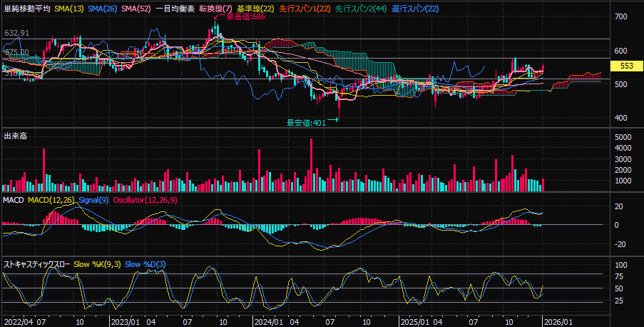Toggle the 先行スパン1(22) legend label
Screen dimensions: 644x327
tap(305, 9)
